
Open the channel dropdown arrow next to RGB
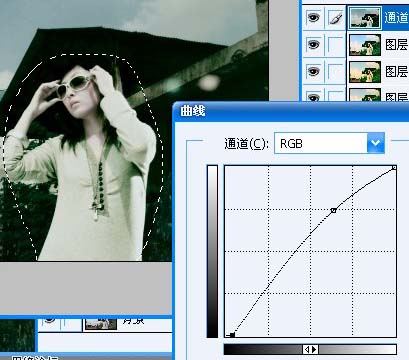[376, 143]
